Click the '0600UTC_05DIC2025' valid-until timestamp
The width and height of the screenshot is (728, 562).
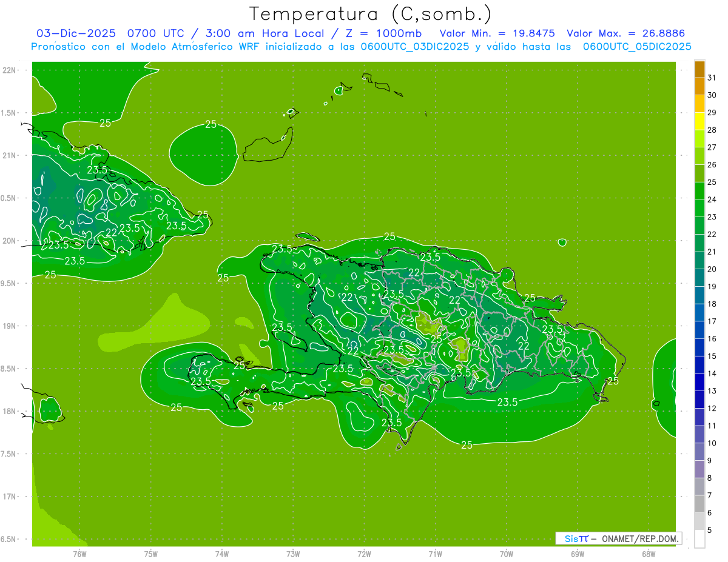637,47
